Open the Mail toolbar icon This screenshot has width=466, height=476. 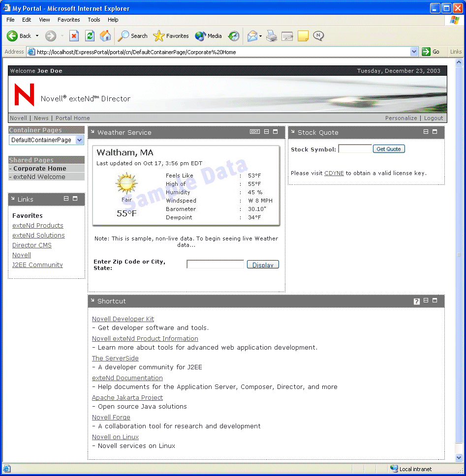[x=252, y=36]
